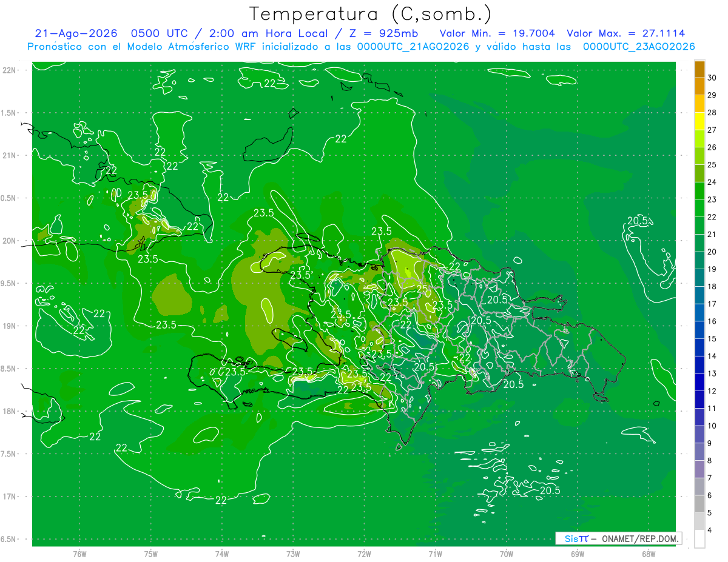
Task: Click the colorbar label "19"
Action: tap(712, 269)
